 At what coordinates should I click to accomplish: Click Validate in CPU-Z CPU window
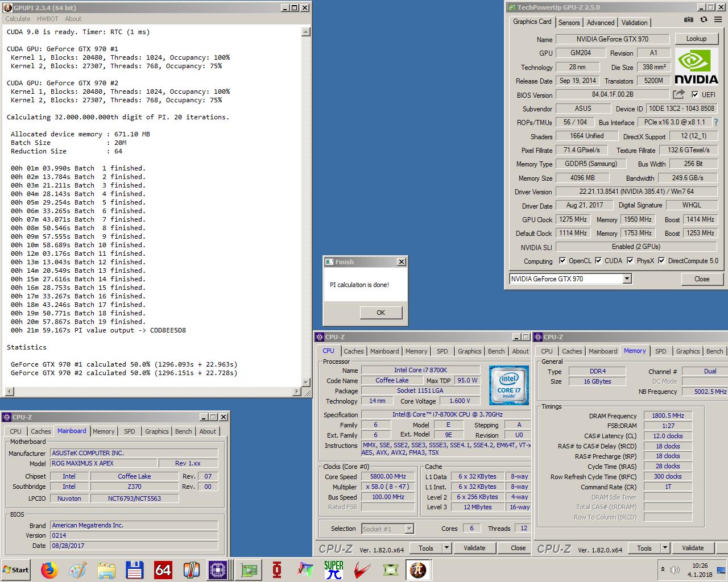tap(474, 548)
